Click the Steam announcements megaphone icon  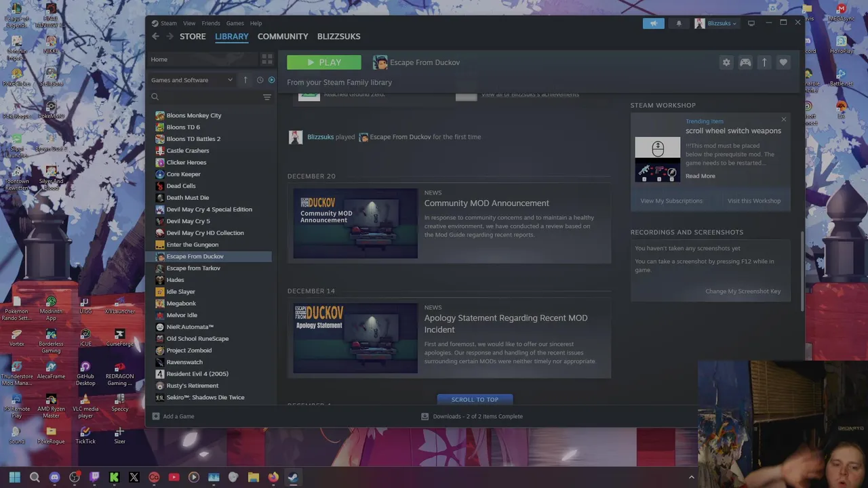click(x=654, y=23)
